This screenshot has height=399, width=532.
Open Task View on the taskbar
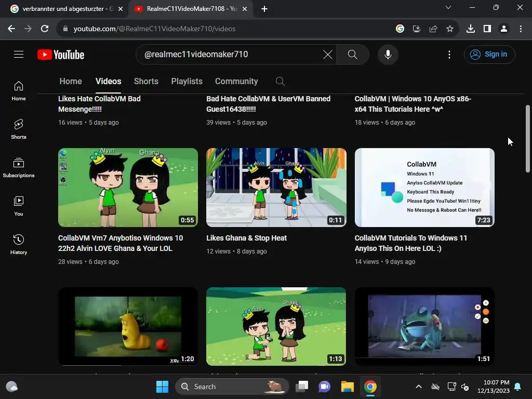pos(302,387)
